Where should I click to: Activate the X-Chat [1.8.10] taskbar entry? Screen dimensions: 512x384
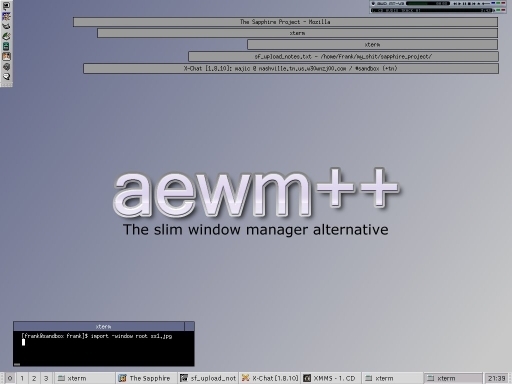pyautogui.click(x=270, y=378)
